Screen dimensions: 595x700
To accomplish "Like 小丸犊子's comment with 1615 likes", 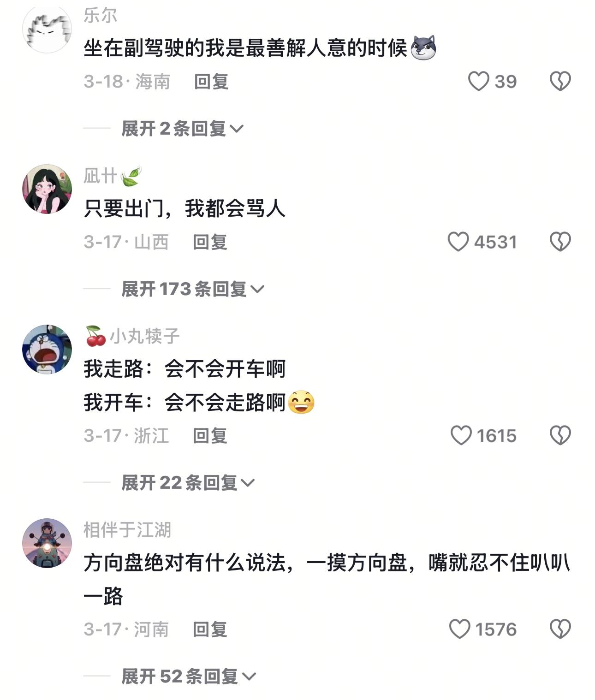I will click(461, 435).
